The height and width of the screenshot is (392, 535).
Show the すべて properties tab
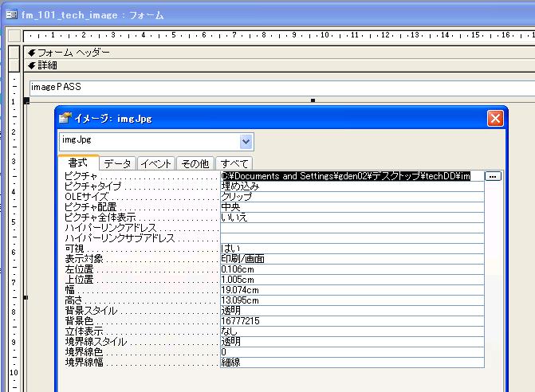232,163
